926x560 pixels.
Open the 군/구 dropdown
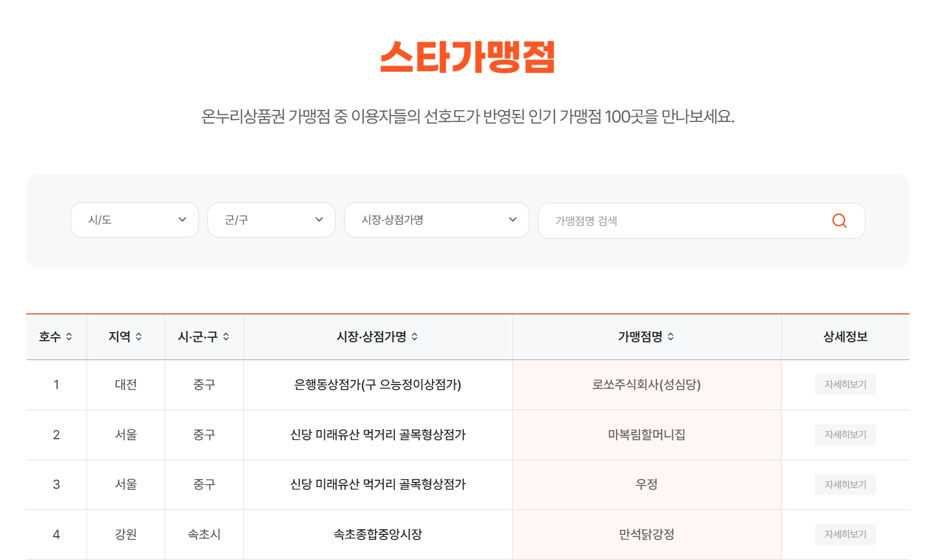271,220
